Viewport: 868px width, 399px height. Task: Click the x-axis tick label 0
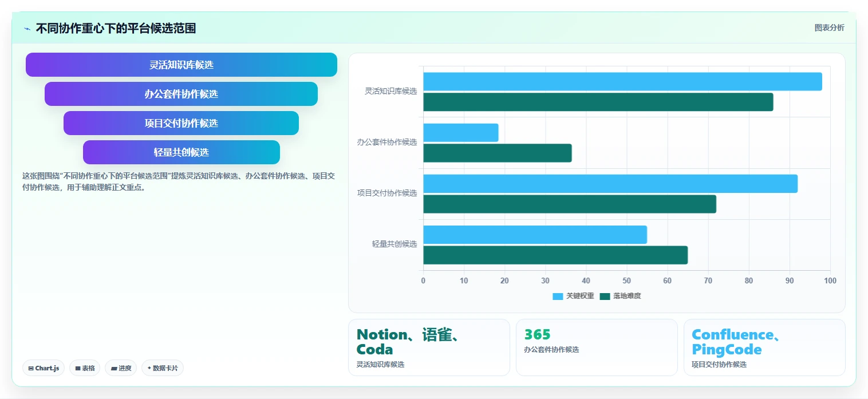point(423,281)
